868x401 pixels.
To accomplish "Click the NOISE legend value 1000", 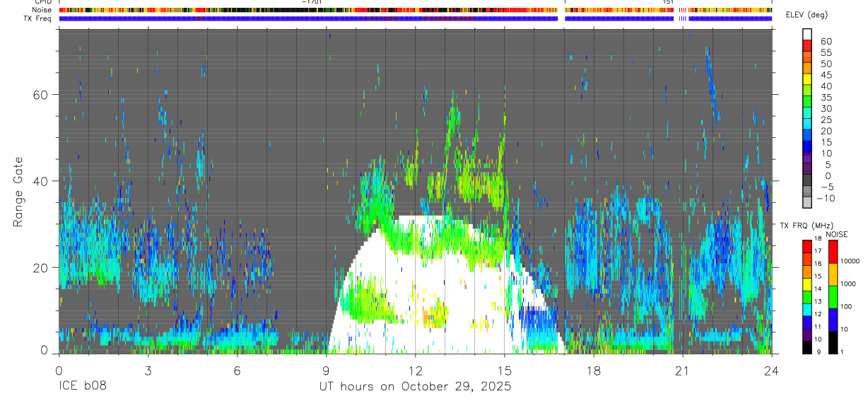I will (x=850, y=284).
